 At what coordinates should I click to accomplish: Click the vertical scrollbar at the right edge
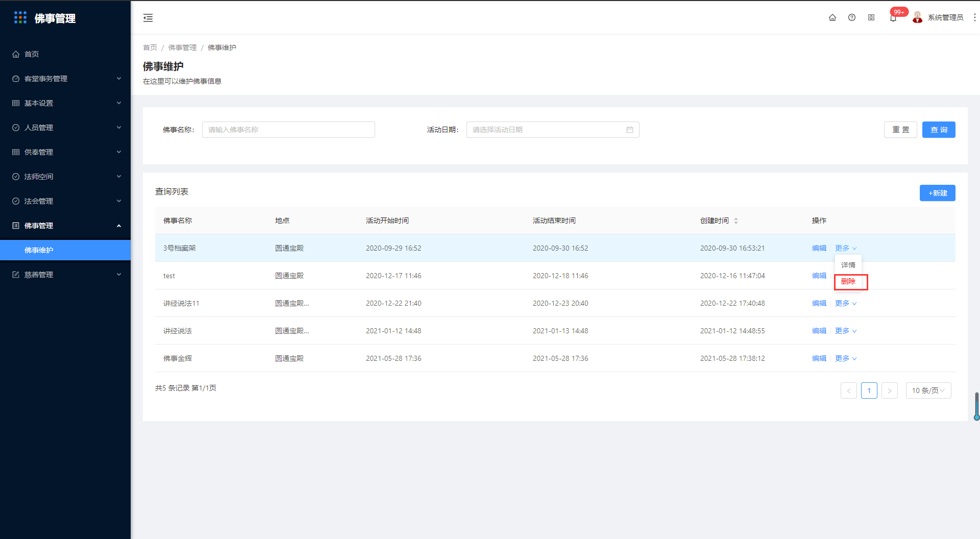pos(977,406)
